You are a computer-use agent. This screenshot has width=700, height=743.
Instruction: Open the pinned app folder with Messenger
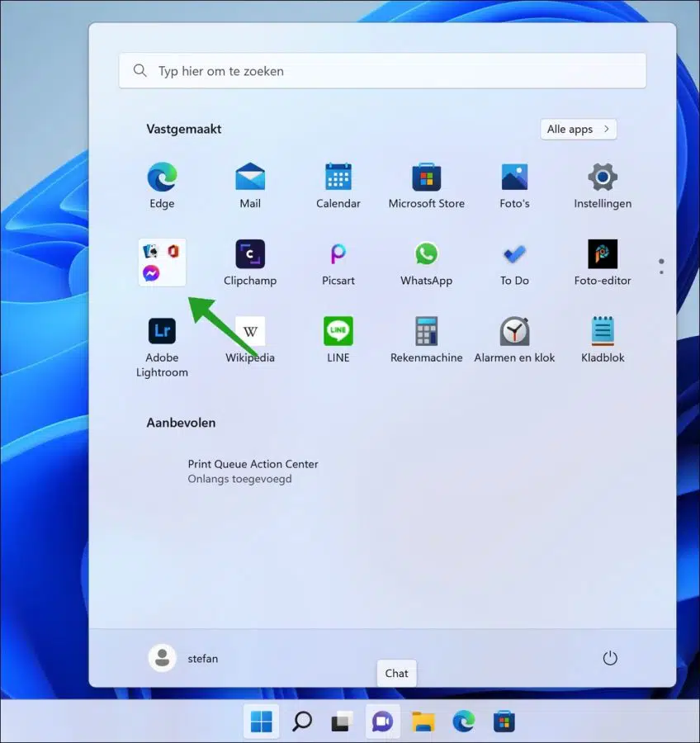162,263
